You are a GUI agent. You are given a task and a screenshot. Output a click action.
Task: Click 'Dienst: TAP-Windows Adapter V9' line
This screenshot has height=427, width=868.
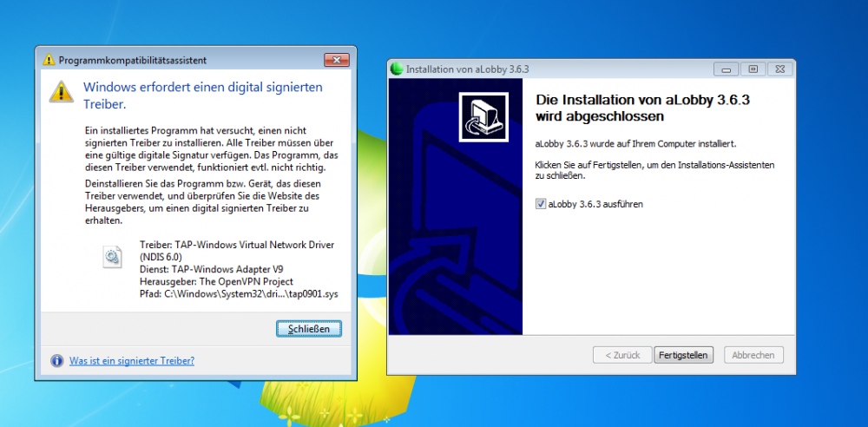[212, 269]
